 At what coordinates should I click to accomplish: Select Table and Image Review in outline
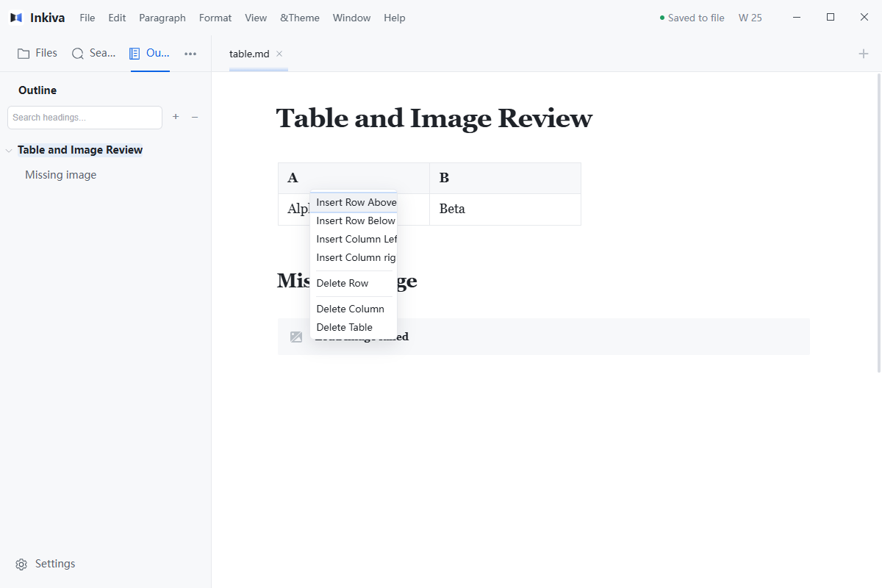tap(80, 150)
